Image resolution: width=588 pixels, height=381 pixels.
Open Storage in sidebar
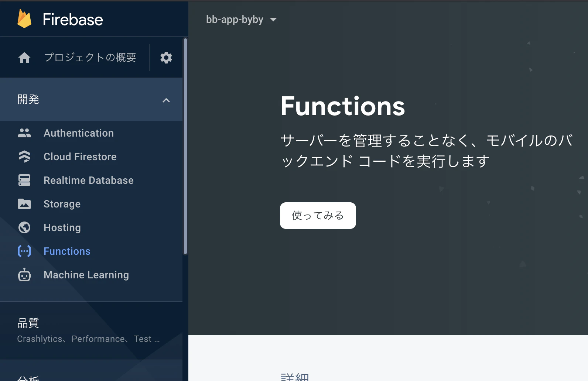(x=62, y=204)
